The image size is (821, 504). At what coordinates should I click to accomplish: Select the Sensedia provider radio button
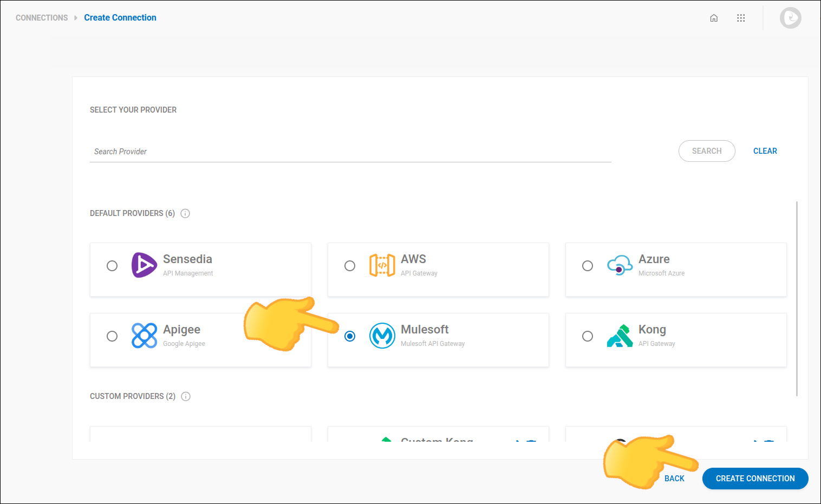point(112,266)
